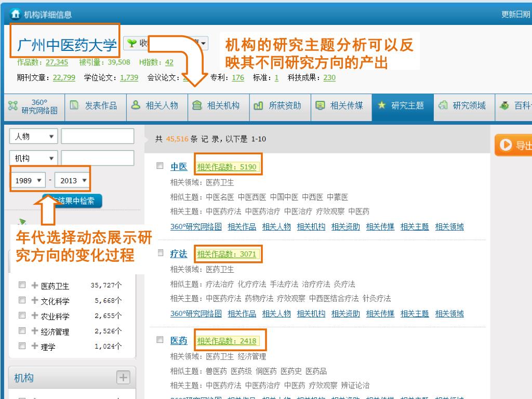Expand the 机构 panel with plus button
Image resolution: width=532 pixels, height=399 pixels.
(123, 377)
